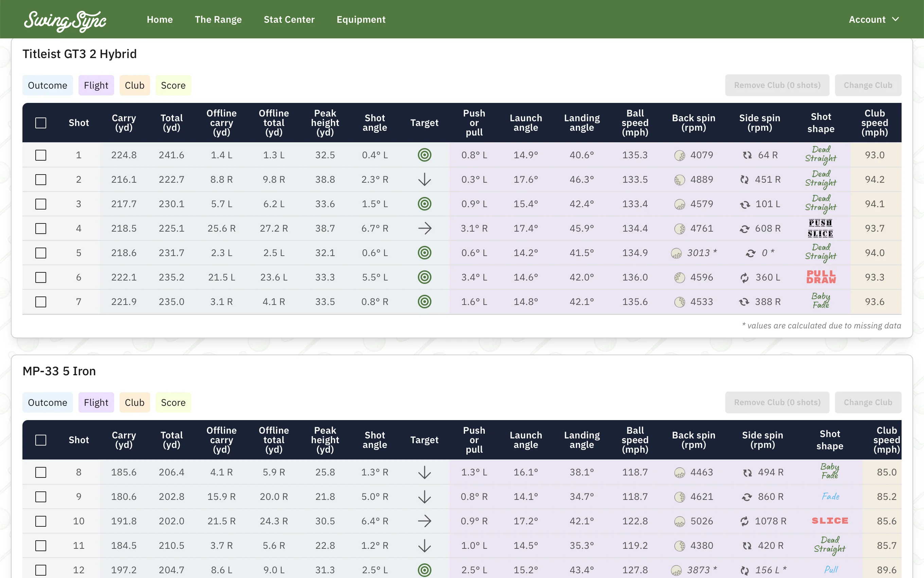Click the side spin rotation icon on shot 10
Image resolution: width=924 pixels, height=578 pixels.
coord(745,521)
